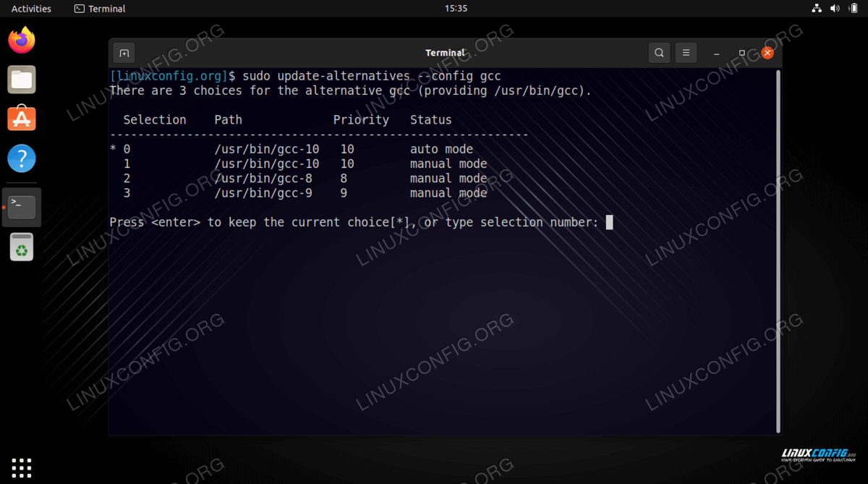Click 'There are 3 choices' line
This screenshot has height=484, width=868.
tap(350, 90)
